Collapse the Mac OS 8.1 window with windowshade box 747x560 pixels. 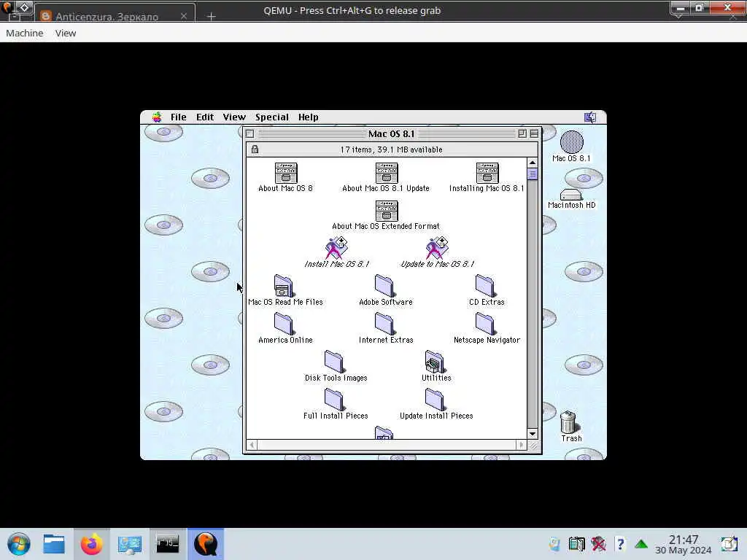point(534,134)
